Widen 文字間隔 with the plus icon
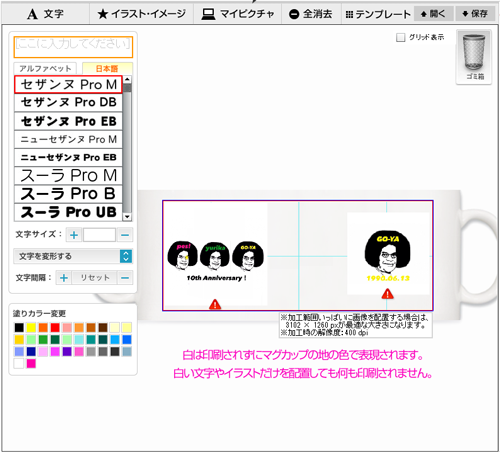This screenshot has height=452, width=500. [x=64, y=278]
